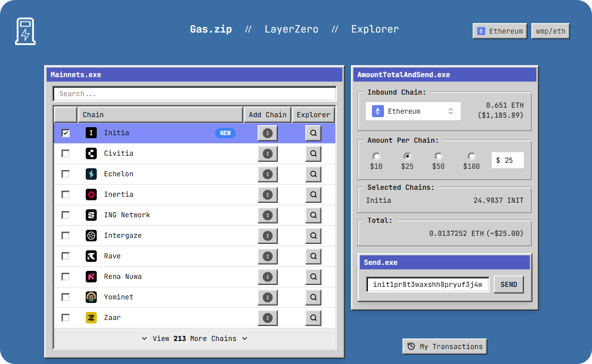Viewport: 592px width, 364px height.
Task: Click the Gas.zip gas pump logo
Action: [25, 31]
